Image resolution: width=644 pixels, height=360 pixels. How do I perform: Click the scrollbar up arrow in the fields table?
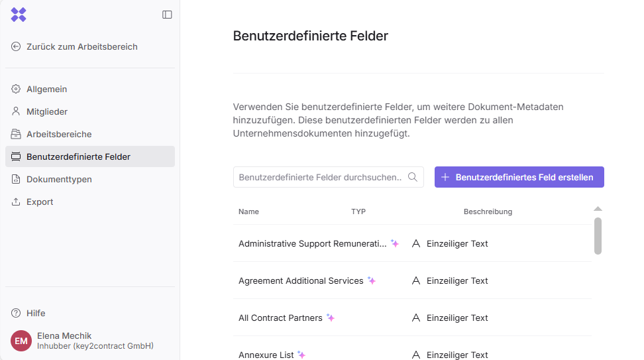(x=598, y=209)
